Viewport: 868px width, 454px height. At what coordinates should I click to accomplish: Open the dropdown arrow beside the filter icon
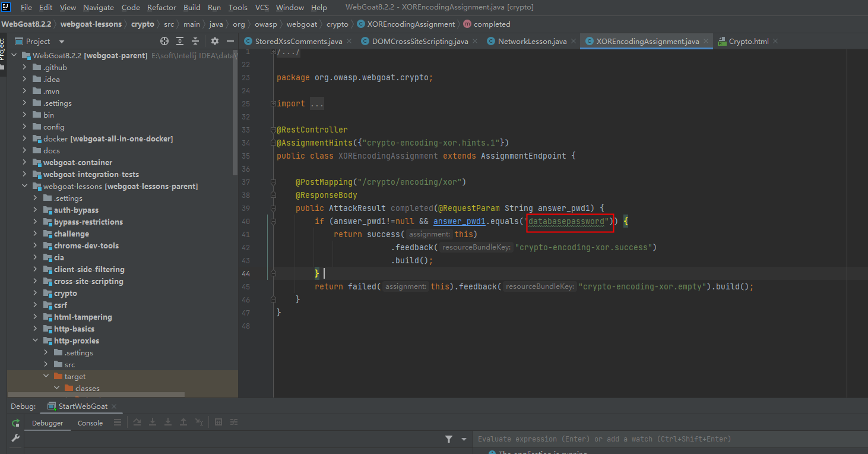tap(464, 439)
